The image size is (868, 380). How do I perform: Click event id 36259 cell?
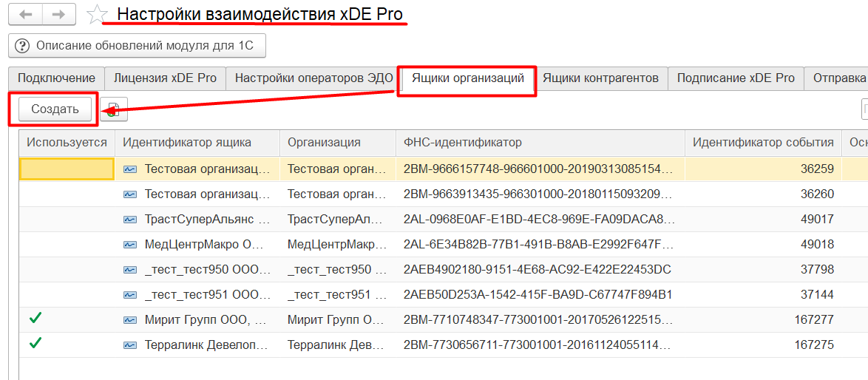pos(763,169)
